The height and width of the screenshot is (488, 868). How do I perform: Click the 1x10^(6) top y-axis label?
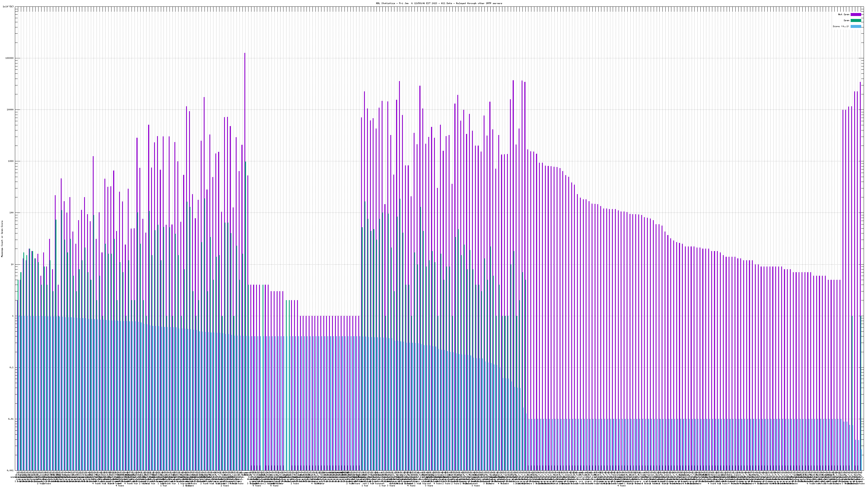[x=8, y=7]
